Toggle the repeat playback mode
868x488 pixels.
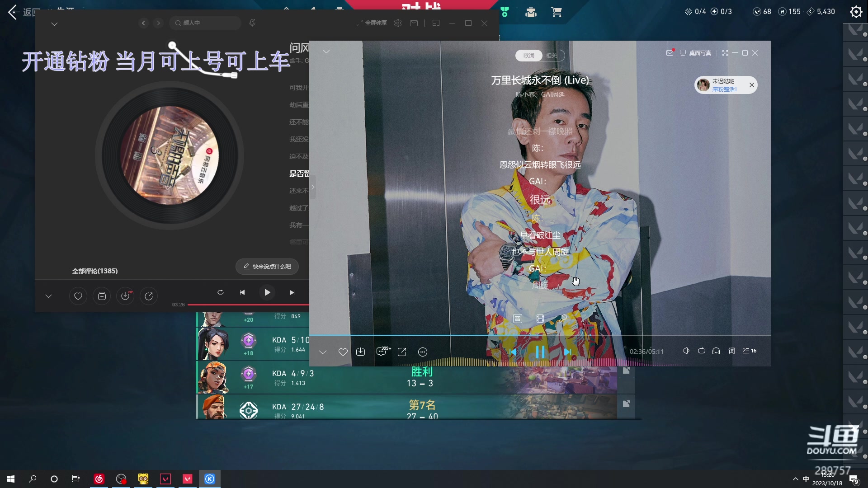pyautogui.click(x=702, y=351)
